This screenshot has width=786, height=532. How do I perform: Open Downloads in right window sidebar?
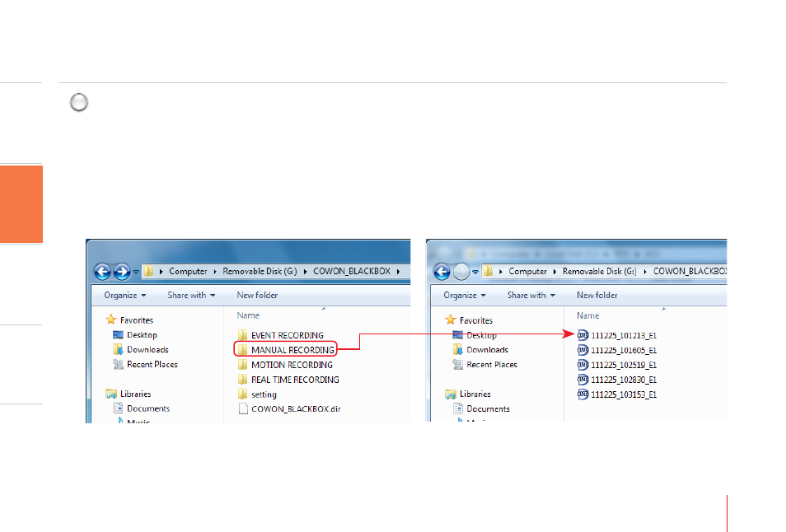[480, 350]
